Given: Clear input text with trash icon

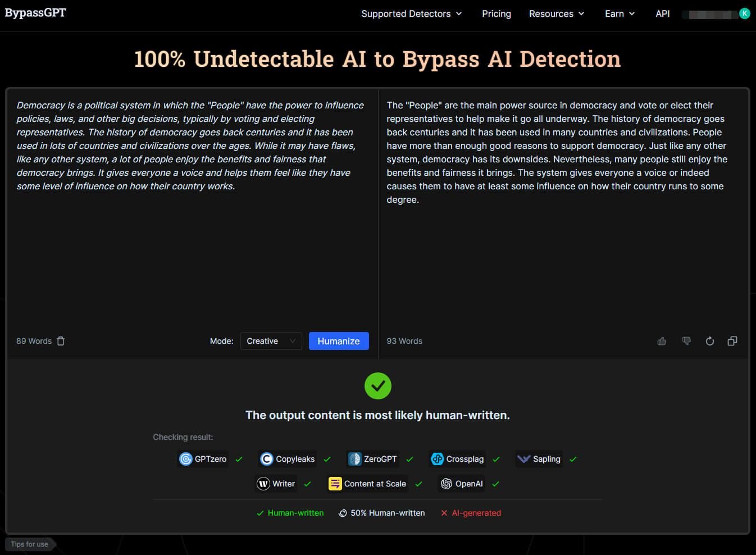Looking at the screenshot, I should (61, 341).
